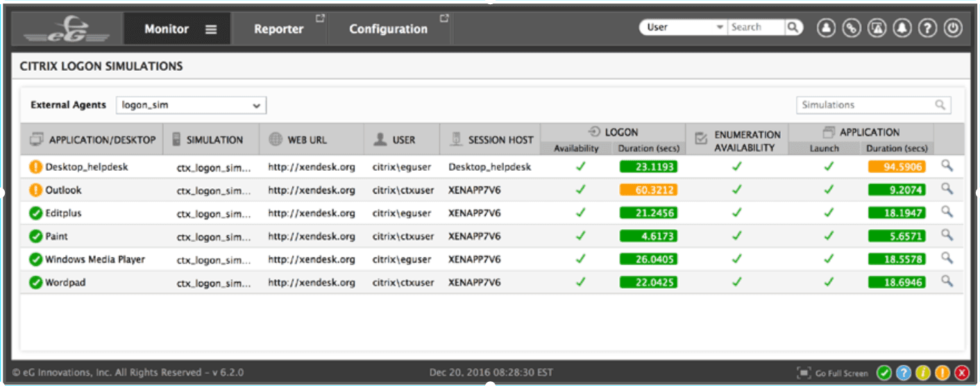
Task: Click magnifier icon for Editplus row
Action: (947, 212)
